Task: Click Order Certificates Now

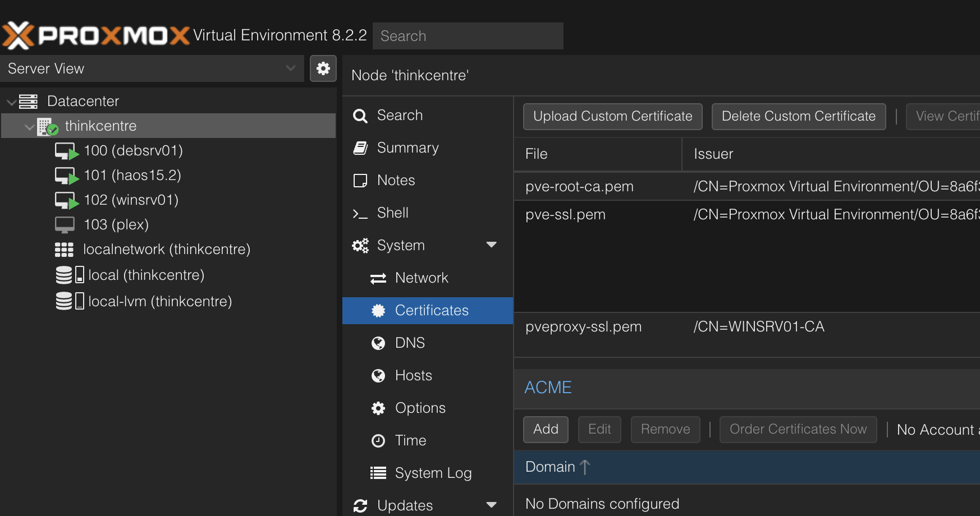Action: (x=798, y=430)
